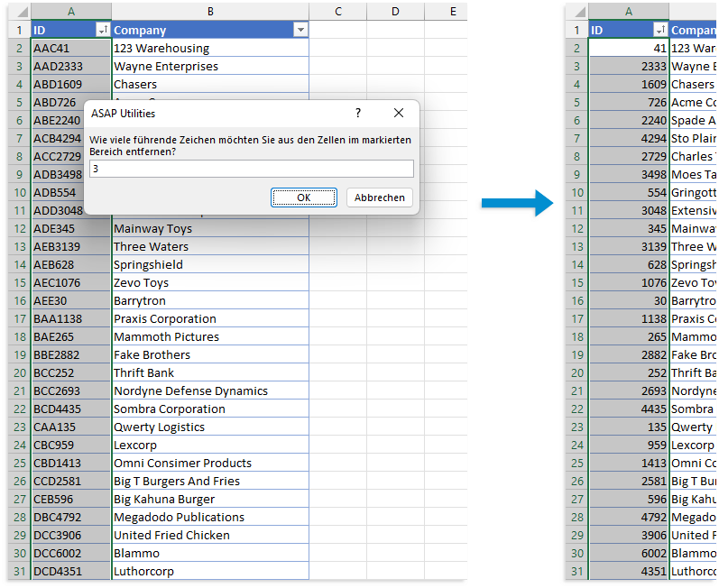
Task: Focus the input field containing 3
Action: (x=251, y=169)
